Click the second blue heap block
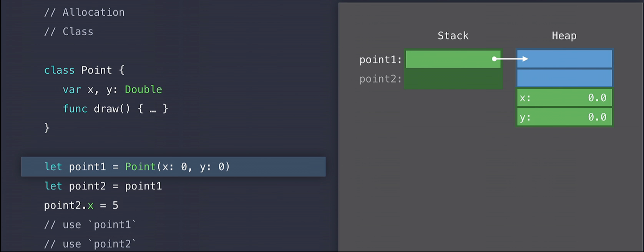Screen dimensions: 644x252 [x=564, y=78]
